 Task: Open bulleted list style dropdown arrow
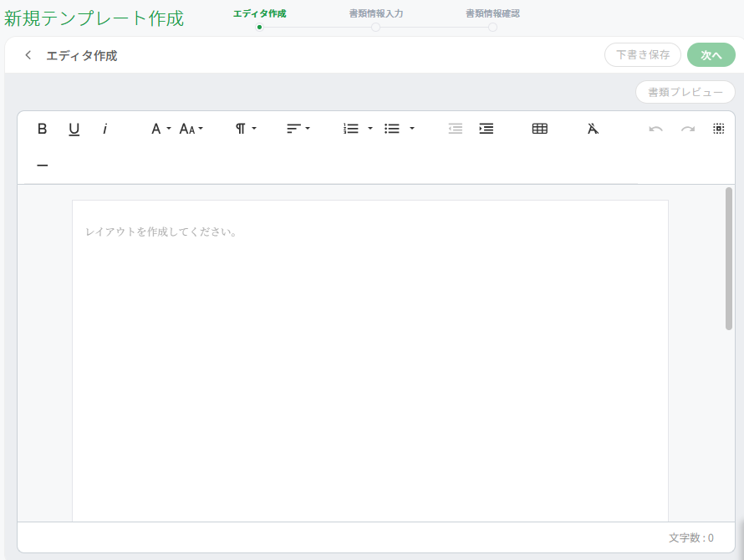coord(412,129)
